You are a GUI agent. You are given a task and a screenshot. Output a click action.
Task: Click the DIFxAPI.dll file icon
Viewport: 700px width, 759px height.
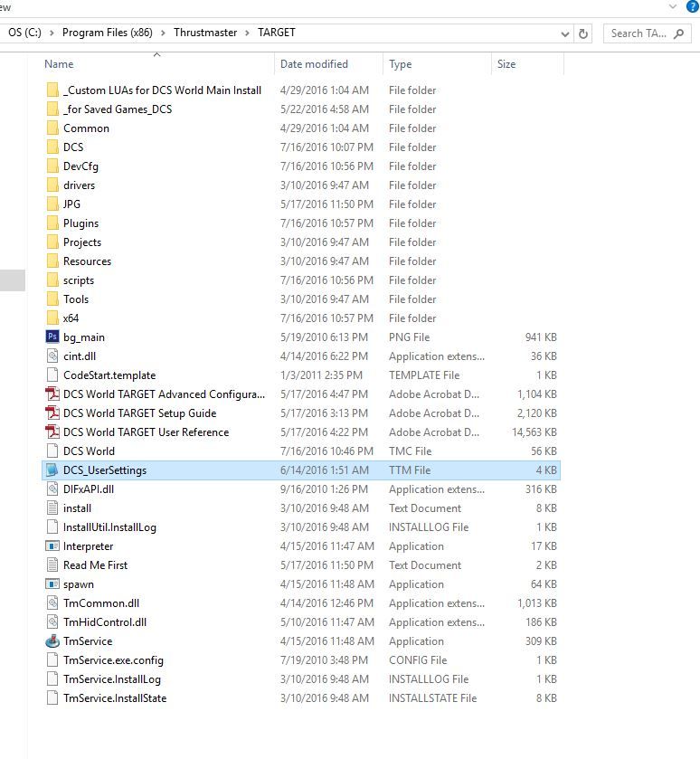tap(52, 489)
